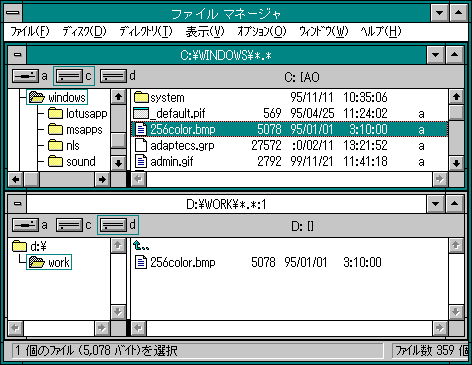This screenshot has height=365, width=472.
Task: Open C:\WINDOWS window control menu box
Action: [x=18, y=55]
